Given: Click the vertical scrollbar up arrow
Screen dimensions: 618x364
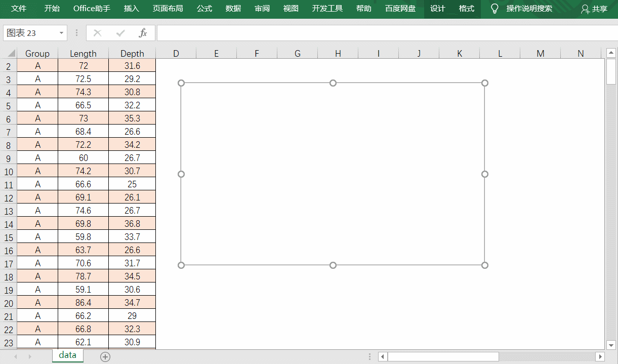Looking at the screenshot, I should 611,53.
